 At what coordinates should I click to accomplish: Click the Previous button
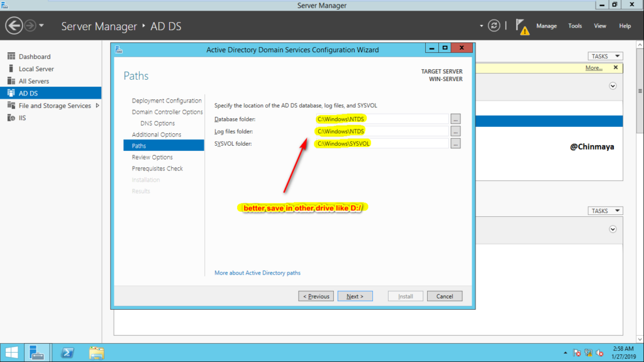pos(316,296)
